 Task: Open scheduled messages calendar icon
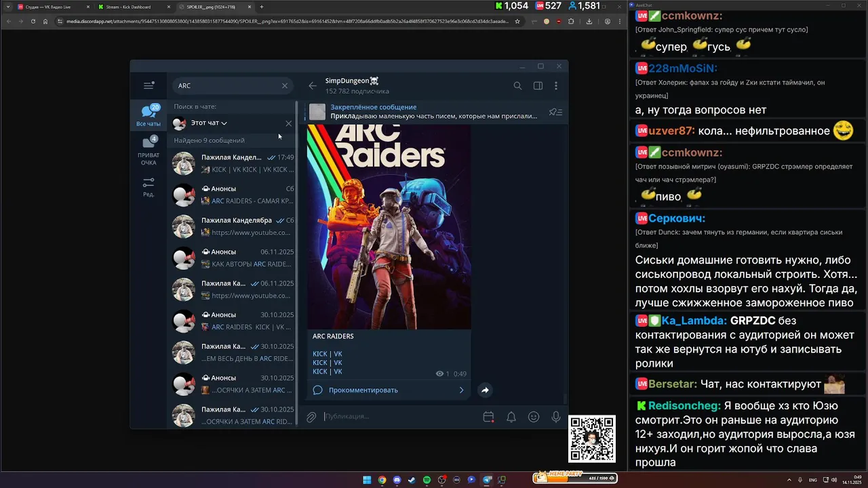click(x=488, y=417)
